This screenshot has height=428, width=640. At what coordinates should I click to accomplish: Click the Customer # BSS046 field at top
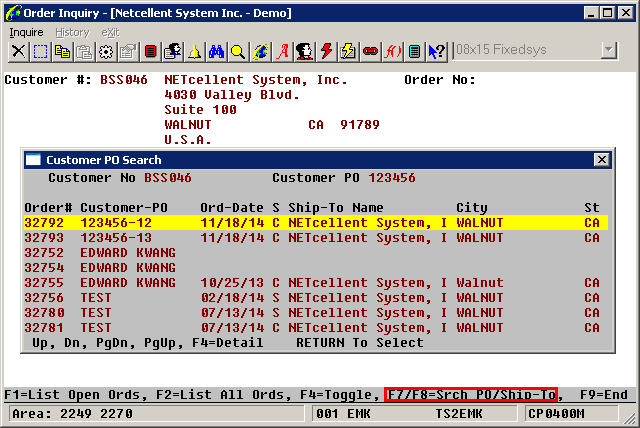(x=124, y=80)
